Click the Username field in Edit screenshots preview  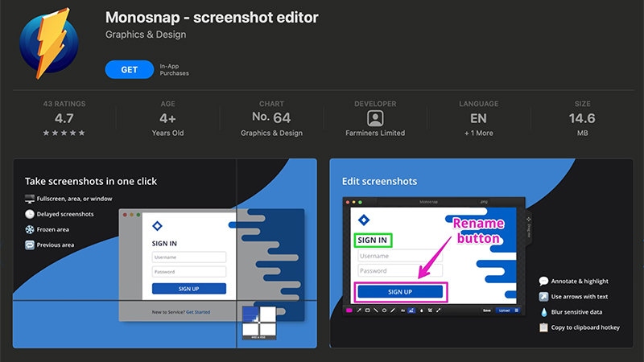pos(400,256)
